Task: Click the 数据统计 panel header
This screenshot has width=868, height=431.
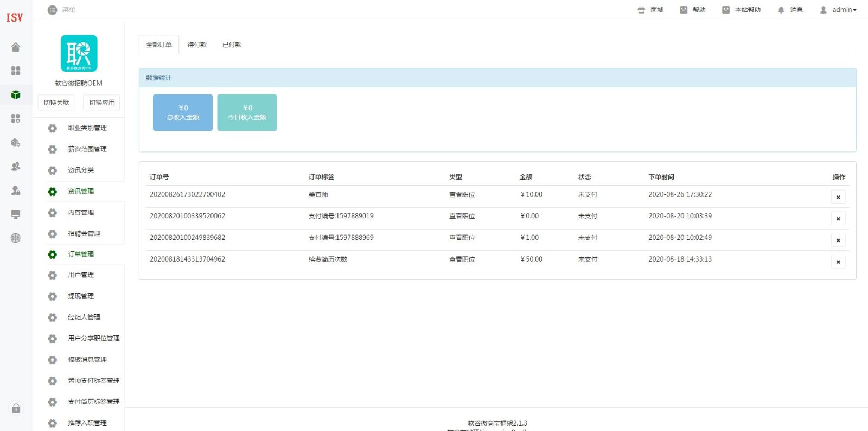Action: tap(497, 78)
